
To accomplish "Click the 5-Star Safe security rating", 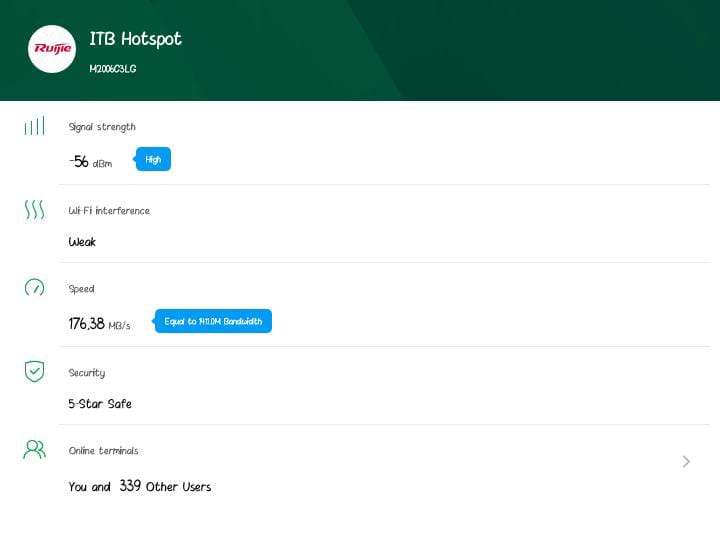I will [100, 404].
